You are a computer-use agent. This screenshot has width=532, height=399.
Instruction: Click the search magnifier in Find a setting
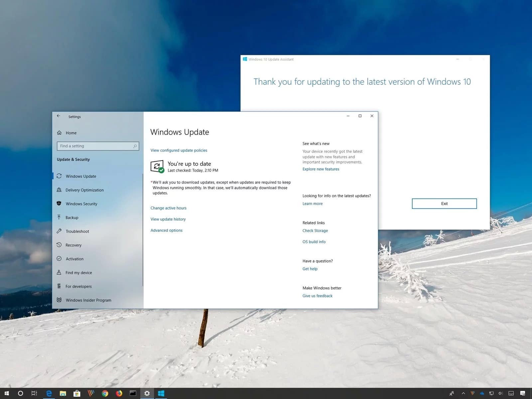[x=135, y=146]
